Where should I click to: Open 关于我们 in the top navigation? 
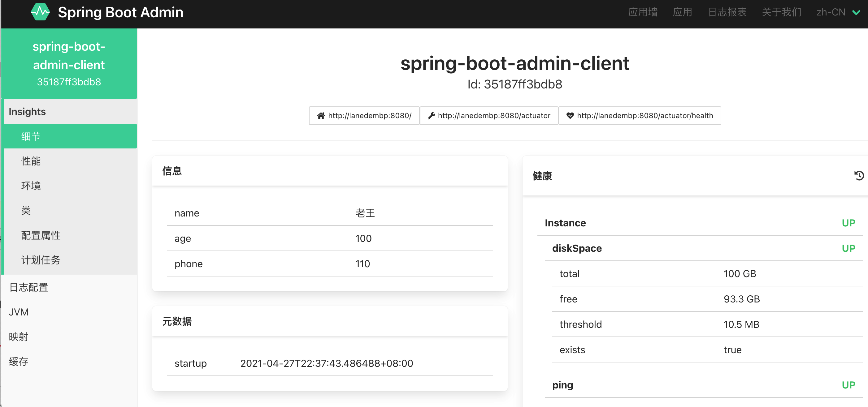[781, 12]
